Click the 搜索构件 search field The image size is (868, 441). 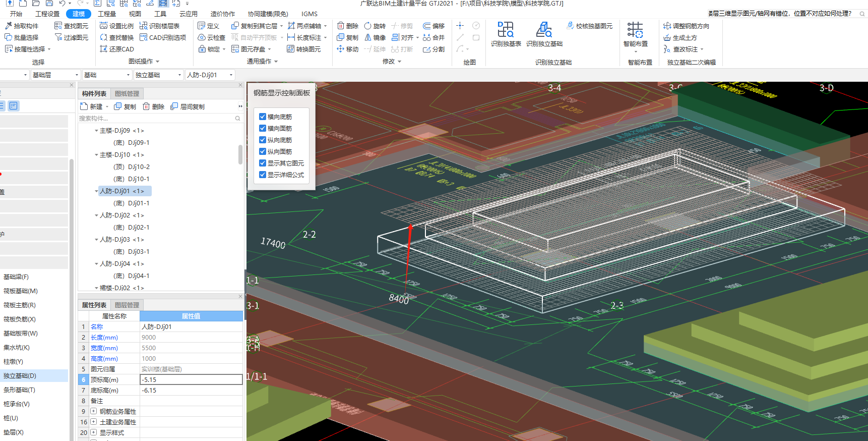point(160,119)
